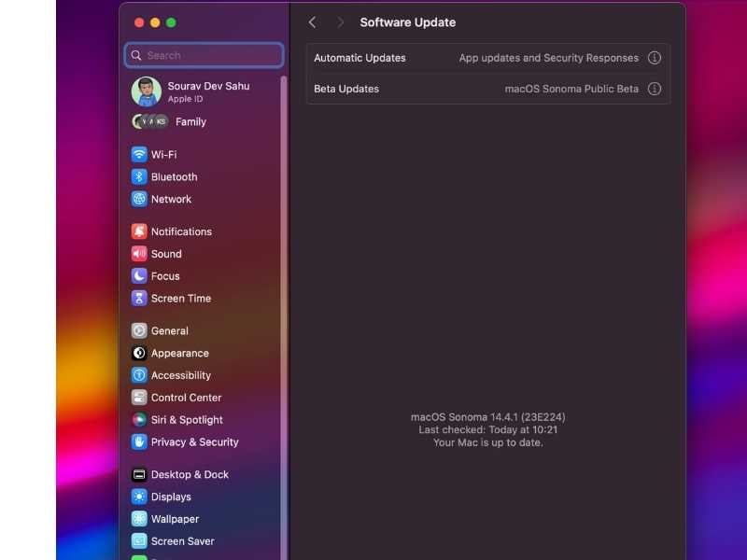Select the Sound speaker icon

coord(139,254)
